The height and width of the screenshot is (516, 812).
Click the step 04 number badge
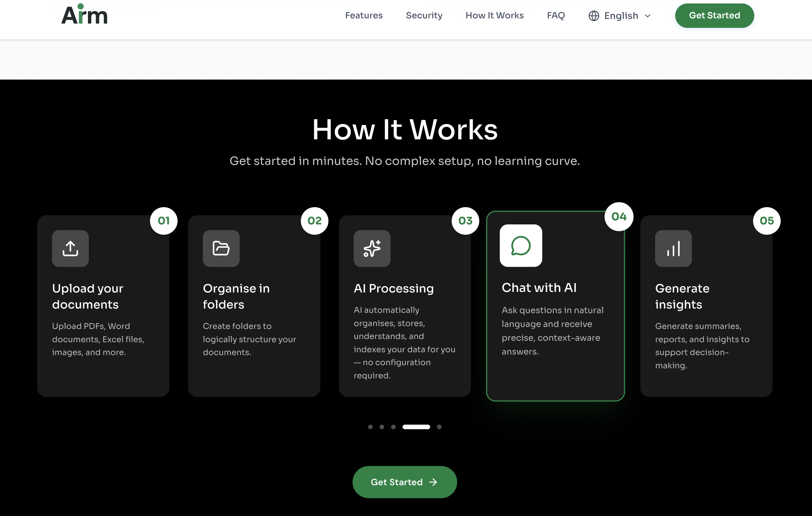click(x=619, y=217)
